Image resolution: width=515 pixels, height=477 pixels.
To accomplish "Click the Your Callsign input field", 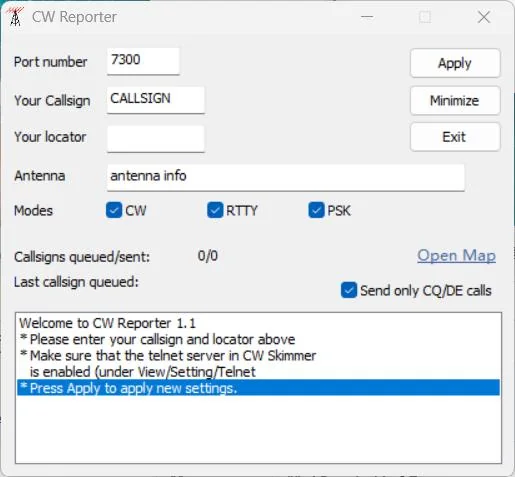I will point(156,100).
